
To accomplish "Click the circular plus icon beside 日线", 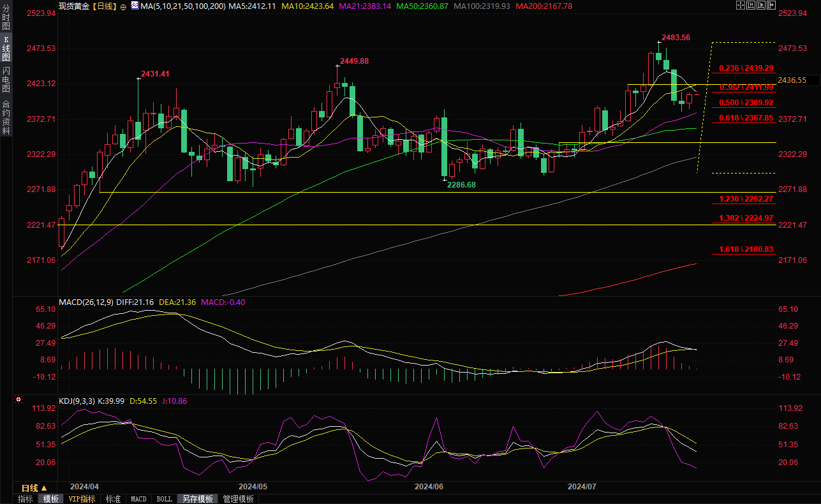I will click(122, 6).
